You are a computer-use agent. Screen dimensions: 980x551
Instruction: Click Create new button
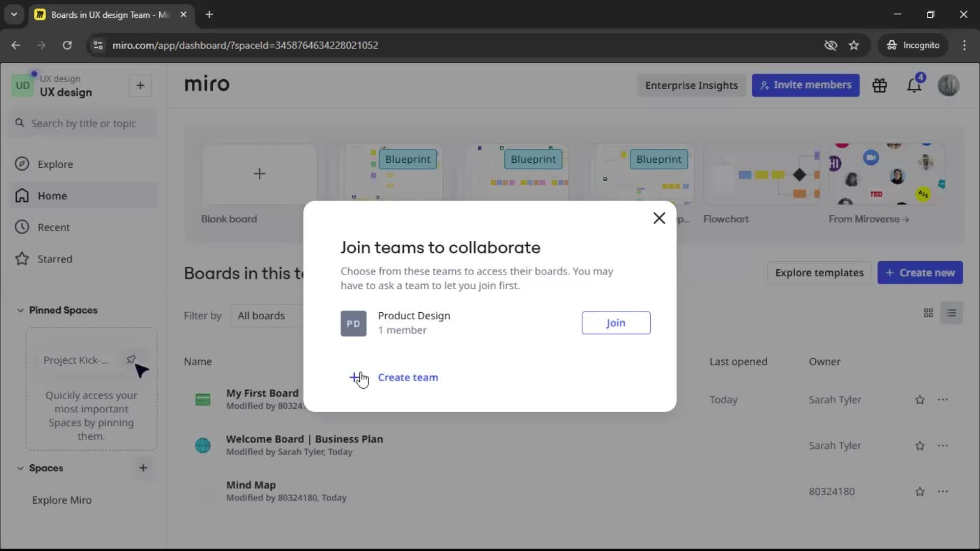(920, 273)
